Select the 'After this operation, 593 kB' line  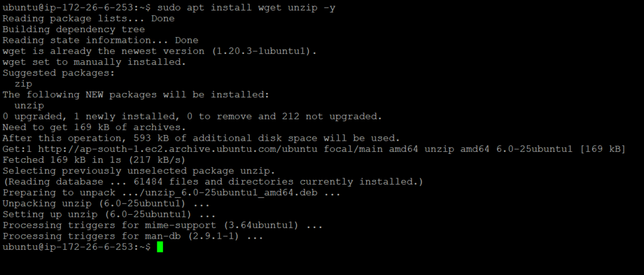click(201, 138)
